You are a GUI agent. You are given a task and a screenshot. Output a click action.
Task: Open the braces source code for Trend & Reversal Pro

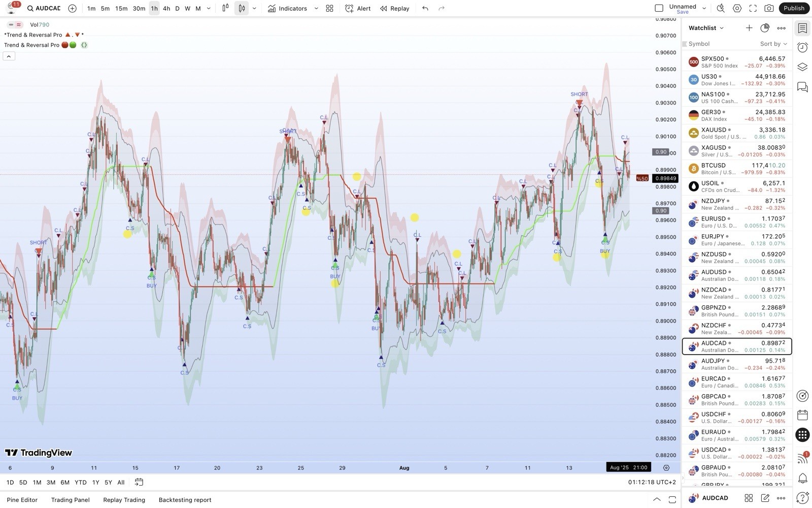[x=84, y=45]
